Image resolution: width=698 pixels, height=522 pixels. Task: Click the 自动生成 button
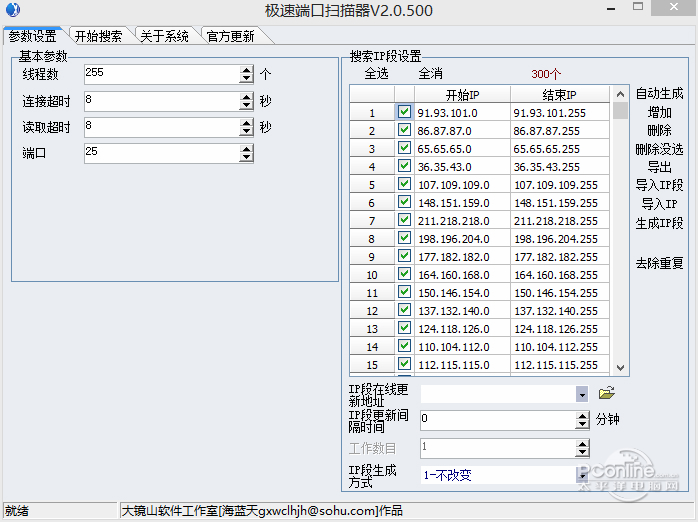coord(659,93)
